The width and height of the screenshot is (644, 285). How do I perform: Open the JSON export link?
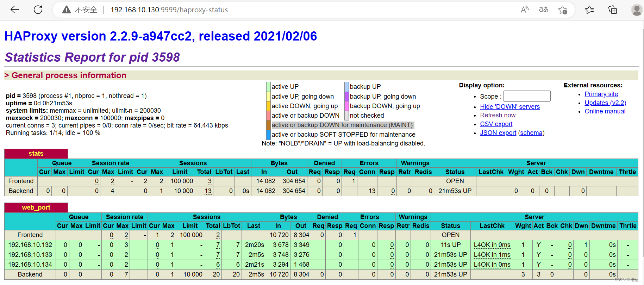pyautogui.click(x=498, y=133)
